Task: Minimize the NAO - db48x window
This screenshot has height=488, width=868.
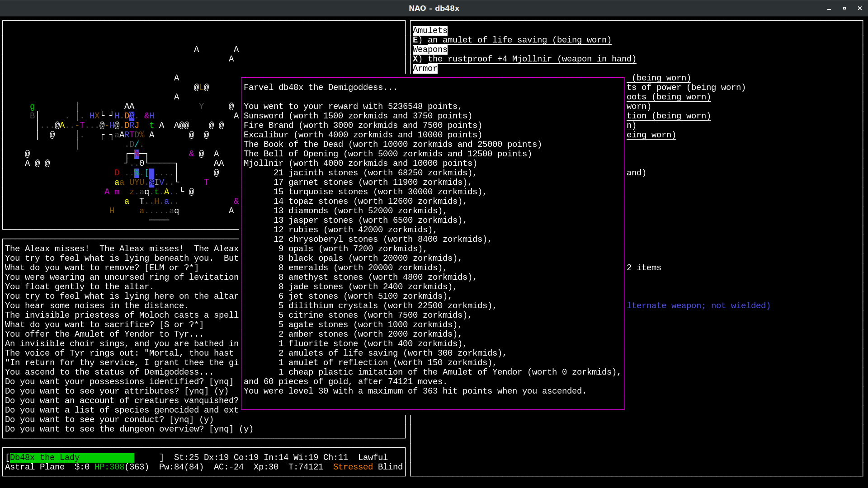Action: pos(829,9)
